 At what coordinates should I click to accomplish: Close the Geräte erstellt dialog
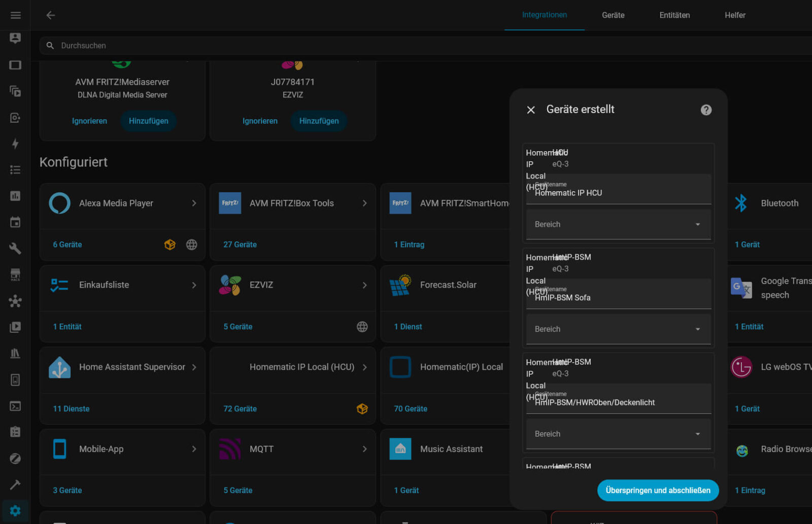pos(531,110)
